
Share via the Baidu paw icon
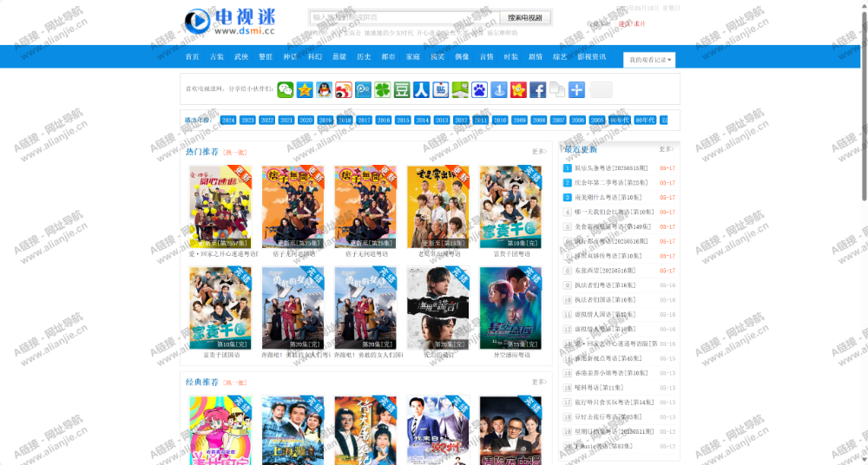pos(479,89)
